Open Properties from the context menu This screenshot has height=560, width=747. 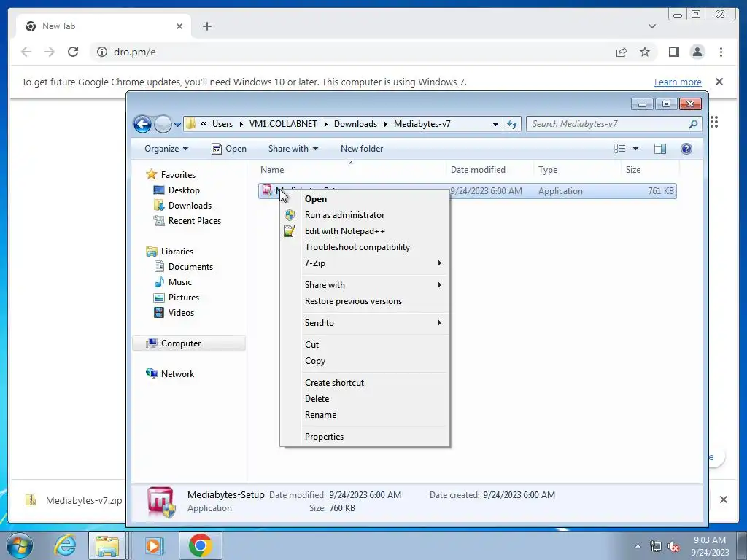pos(365,437)
